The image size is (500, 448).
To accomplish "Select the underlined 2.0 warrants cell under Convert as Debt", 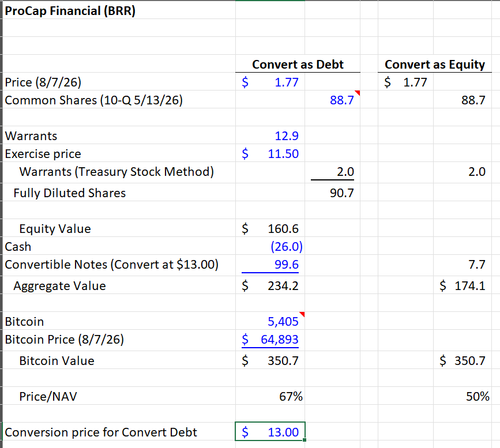I will [332, 172].
